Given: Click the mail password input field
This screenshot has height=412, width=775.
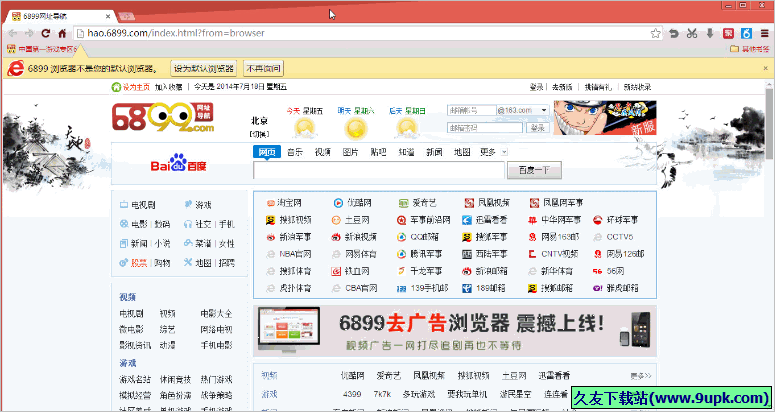Looking at the screenshot, I should pos(485,128).
